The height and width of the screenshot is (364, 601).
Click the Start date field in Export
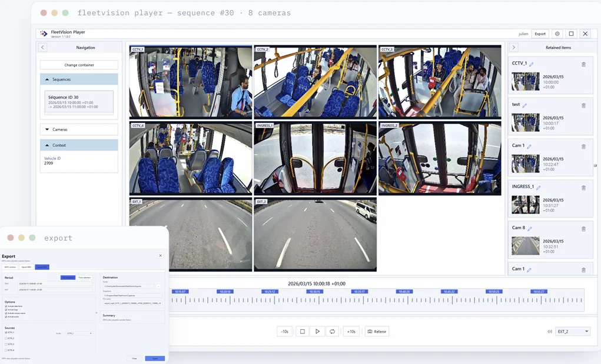pos(55,283)
